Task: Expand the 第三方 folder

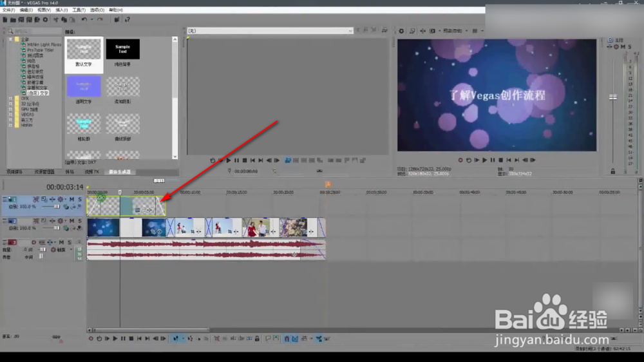Action: (x=11, y=120)
